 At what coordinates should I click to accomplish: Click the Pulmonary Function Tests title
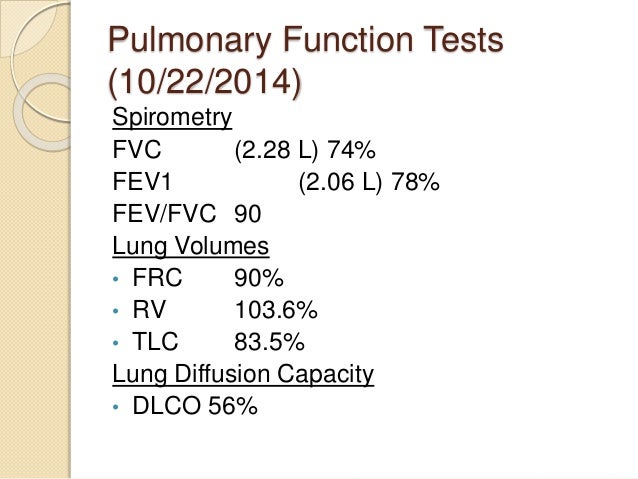click(306, 39)
